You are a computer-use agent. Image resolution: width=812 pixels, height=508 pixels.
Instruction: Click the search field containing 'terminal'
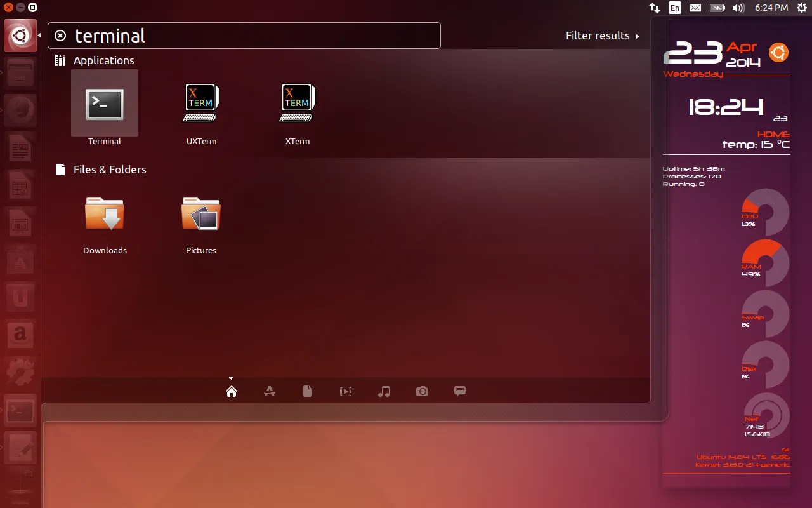254,36
